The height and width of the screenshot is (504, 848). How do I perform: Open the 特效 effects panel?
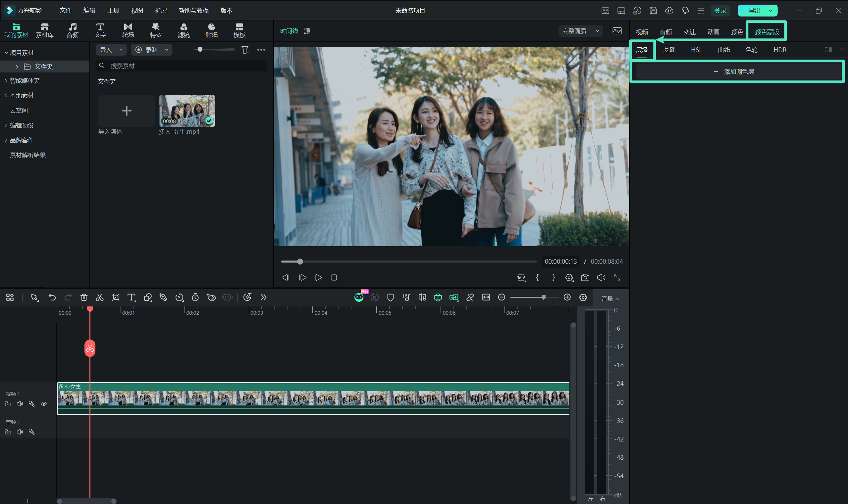[x=156, y=30]
